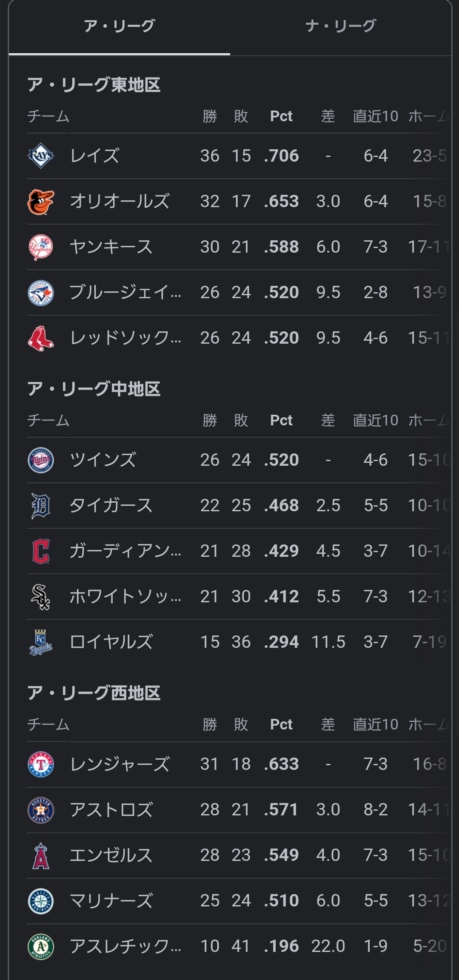The image size is (459, 980).
Task: Tap the Blue Jays logo
Action: (x=41, y=292)
